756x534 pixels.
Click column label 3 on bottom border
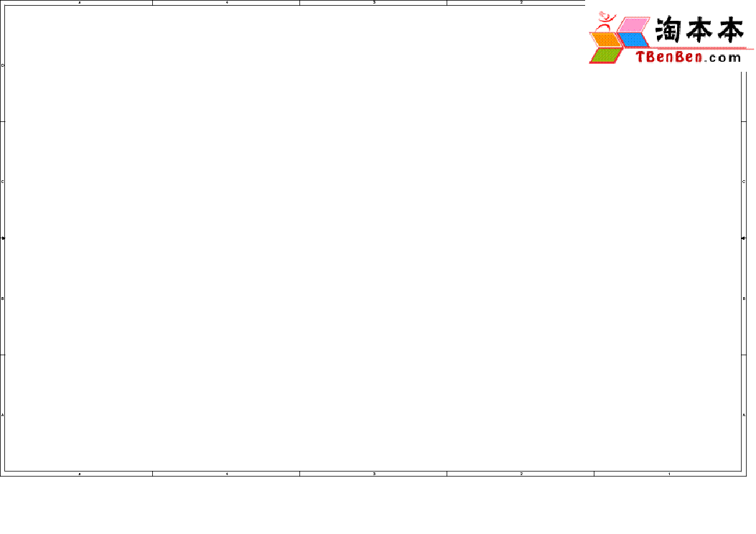[374, 474]
